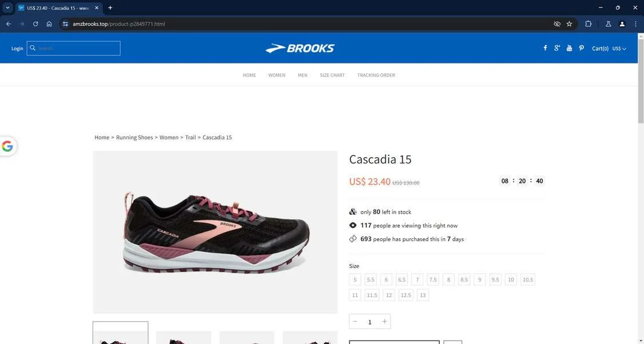The height and width of the screenshot is (344, 644).
Task: Pick size 12
Action: tap(388, 295)
